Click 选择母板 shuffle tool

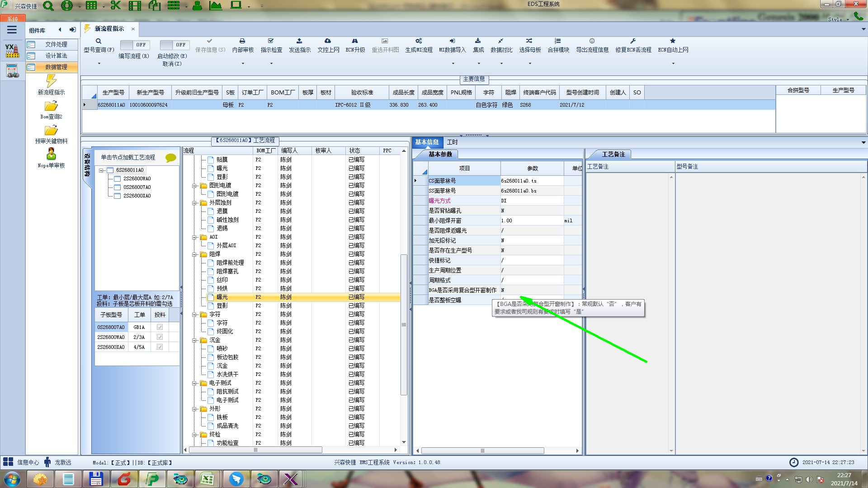click(x=530, y=46)
